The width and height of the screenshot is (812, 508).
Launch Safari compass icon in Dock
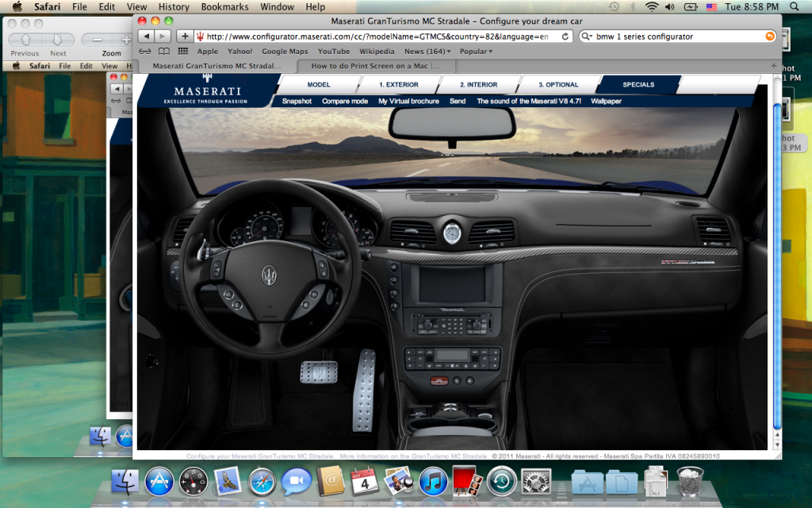point(262,482)
